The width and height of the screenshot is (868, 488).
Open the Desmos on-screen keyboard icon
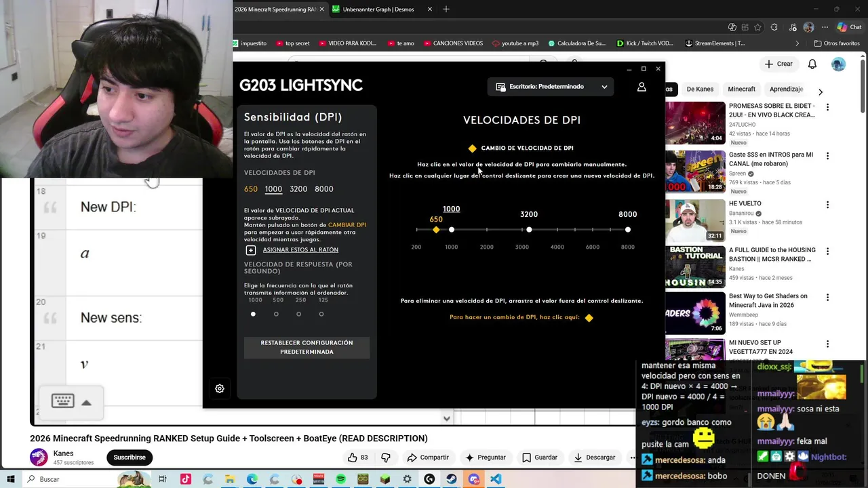pyautogui.click(x=62, y=401)
